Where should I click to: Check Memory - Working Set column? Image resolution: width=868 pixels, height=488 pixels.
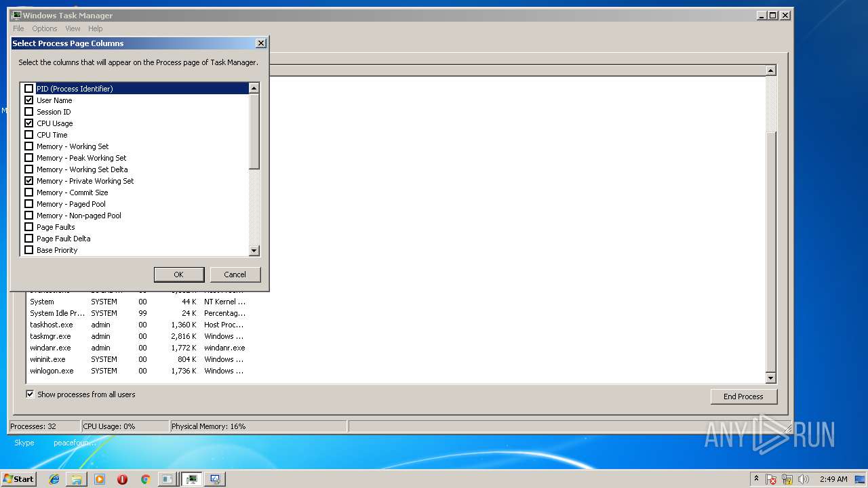[x=29, y=146]
